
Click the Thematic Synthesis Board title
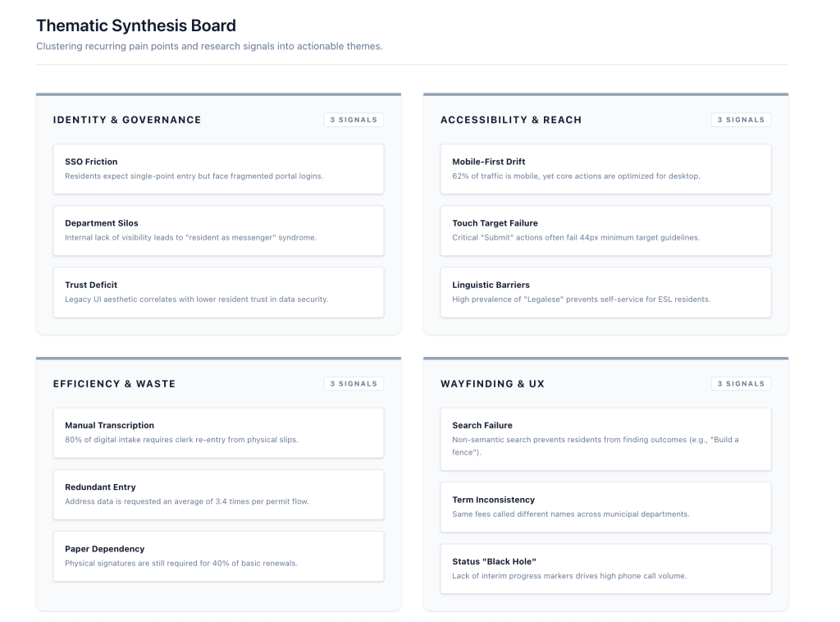(x=136, y=26)
